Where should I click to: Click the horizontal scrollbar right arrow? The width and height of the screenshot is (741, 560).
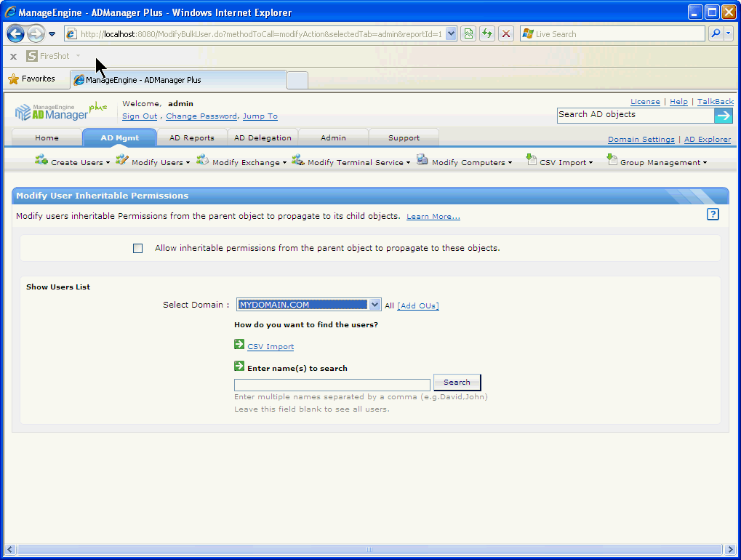point(730,550)
